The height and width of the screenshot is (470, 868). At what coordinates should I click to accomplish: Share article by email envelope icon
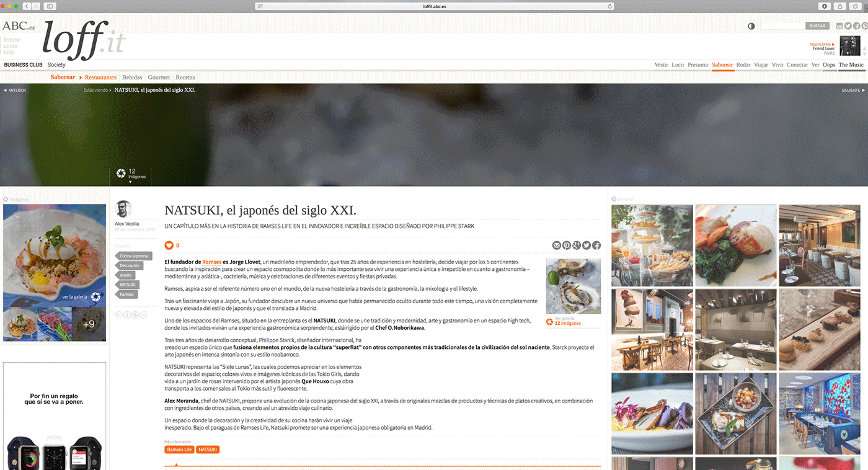(556, 246)
